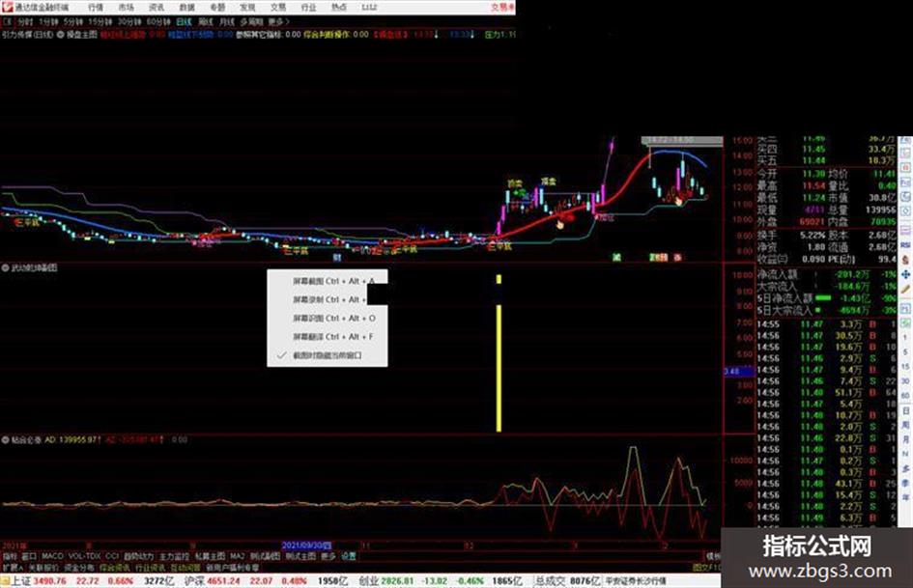The image size is (913, 588).
Task: Switch to the 5分钟 period tab
Action: 72,21
